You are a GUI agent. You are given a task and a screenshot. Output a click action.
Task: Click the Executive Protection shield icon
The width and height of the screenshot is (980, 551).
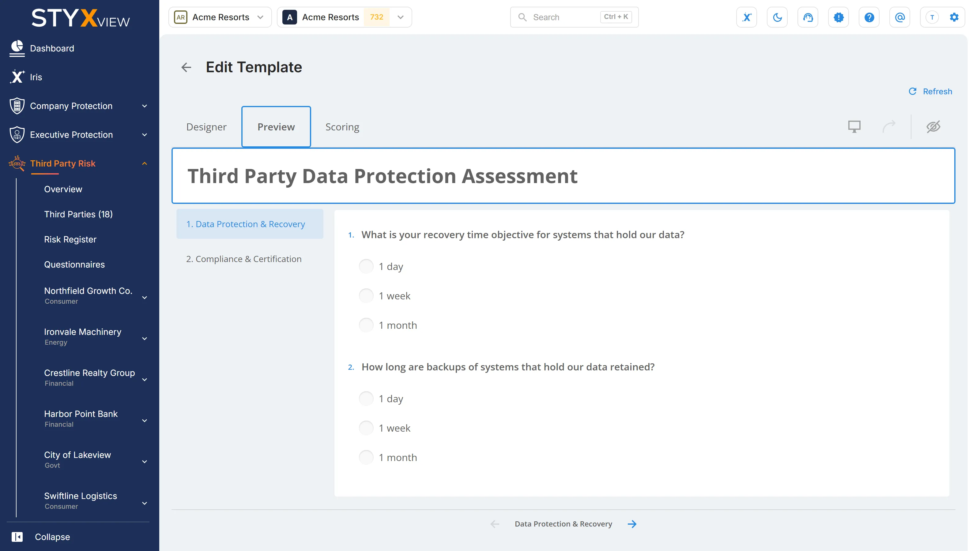point(17,135)
